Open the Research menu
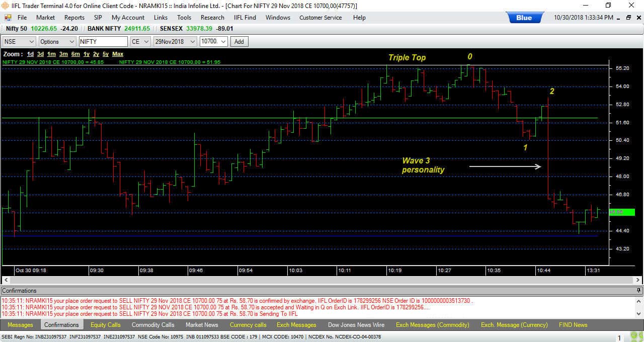The height and width of the screenshot is (342, 644). tap(212, 17)
